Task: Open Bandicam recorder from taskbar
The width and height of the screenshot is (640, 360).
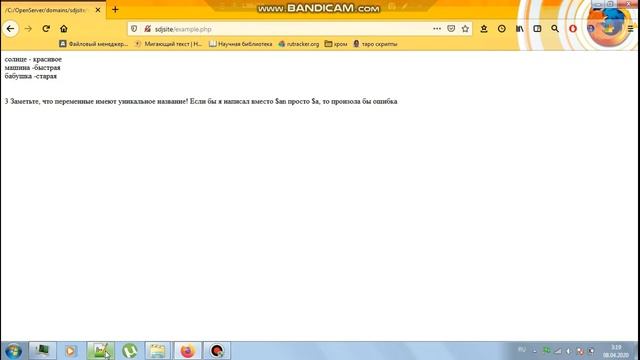Action: point(217,351)
